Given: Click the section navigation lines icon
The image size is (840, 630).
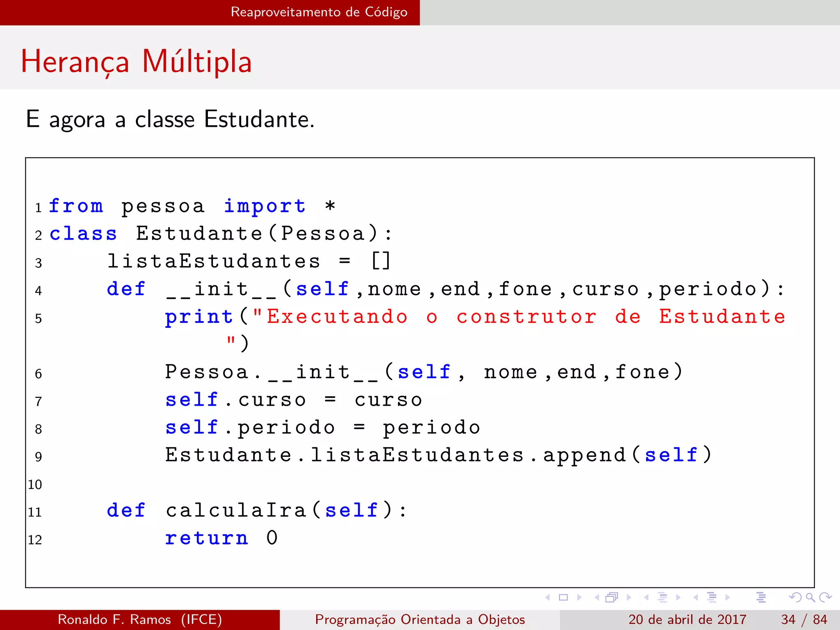Looking at the screenshot, I should [712, 597].
